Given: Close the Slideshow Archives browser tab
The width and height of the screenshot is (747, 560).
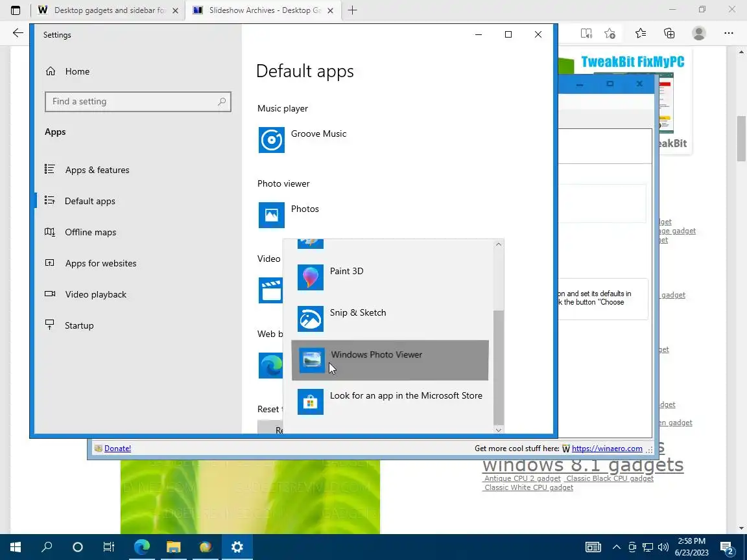Looking at the screenshot, I should 330,10.
